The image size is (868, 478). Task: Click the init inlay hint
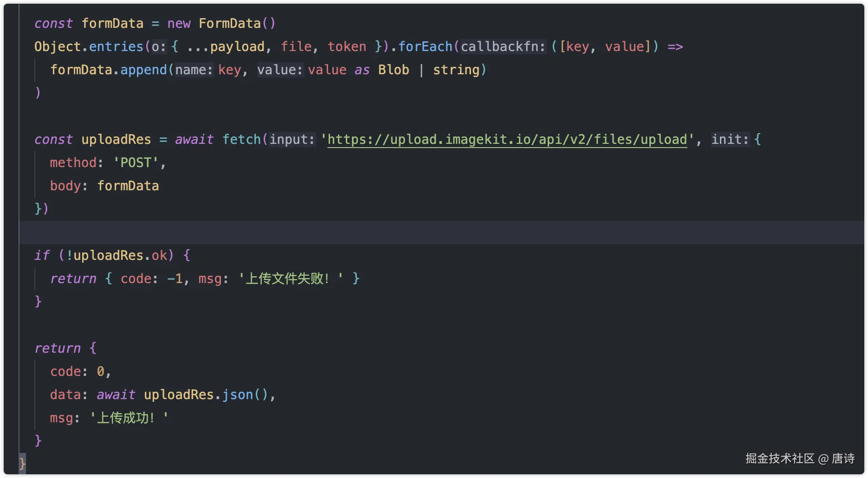[730, 140]
